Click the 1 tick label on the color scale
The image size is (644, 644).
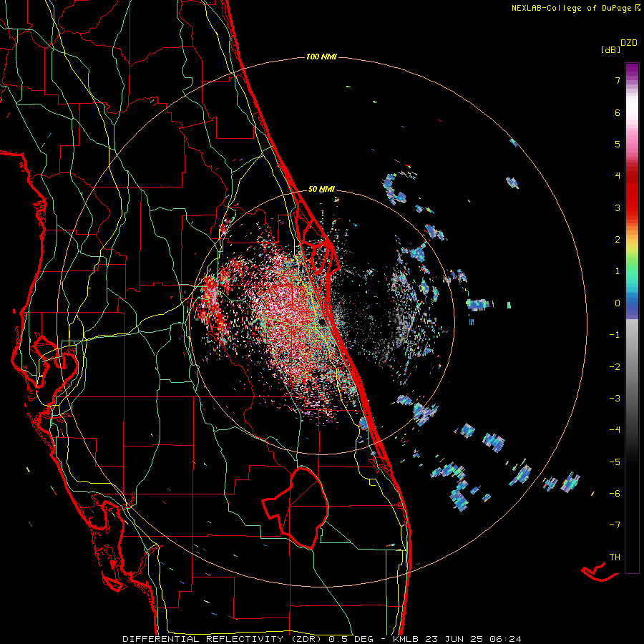point(618,271)
